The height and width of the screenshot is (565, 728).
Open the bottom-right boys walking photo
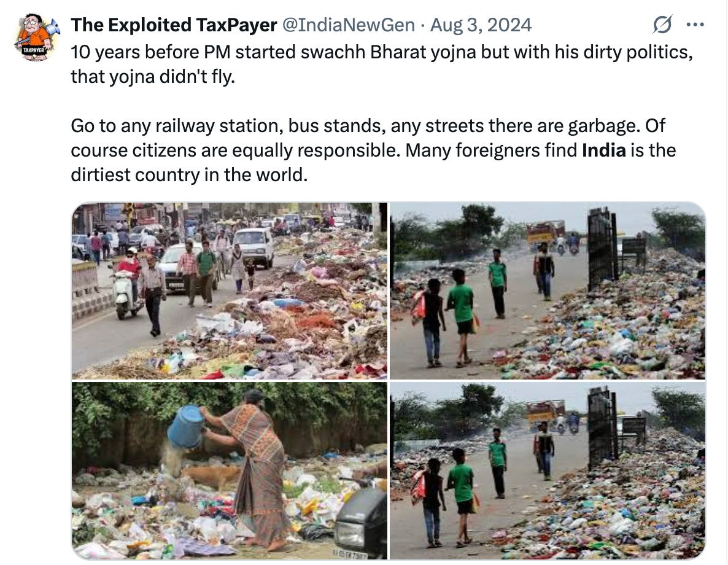[548, 470]
